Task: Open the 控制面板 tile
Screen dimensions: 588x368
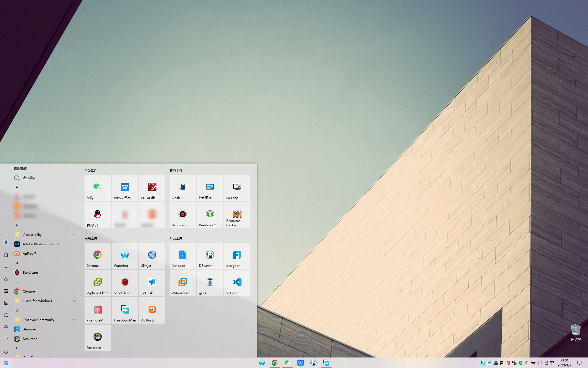Action: (x=210, y=188)
